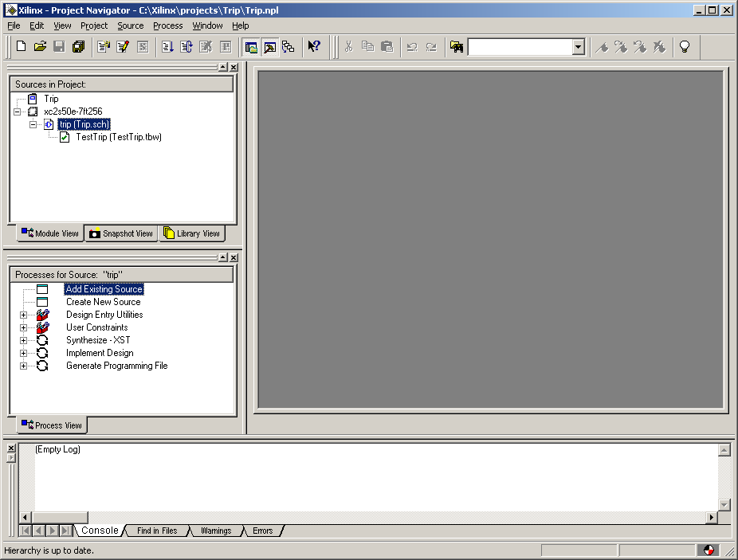738x560 pixels.
Task: Expand the Synthesize - XST process
Action: coord(23,340)
